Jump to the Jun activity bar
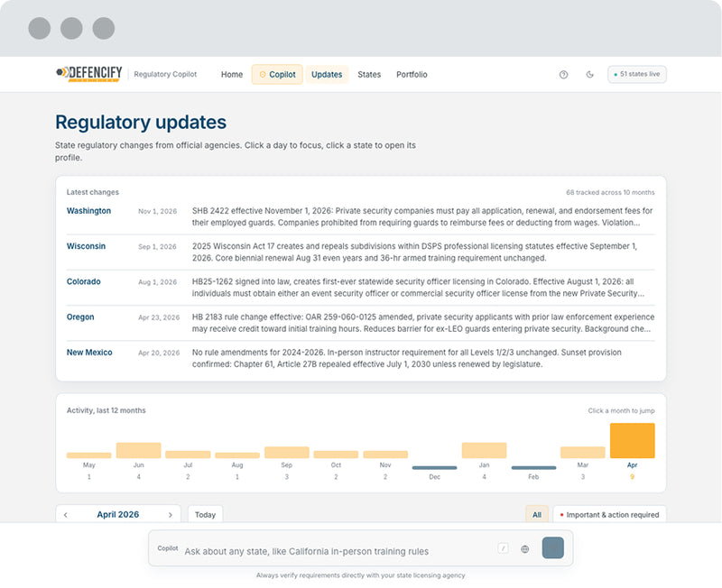The width and height of the screenshot is (722, 588). tap(139, 450)
